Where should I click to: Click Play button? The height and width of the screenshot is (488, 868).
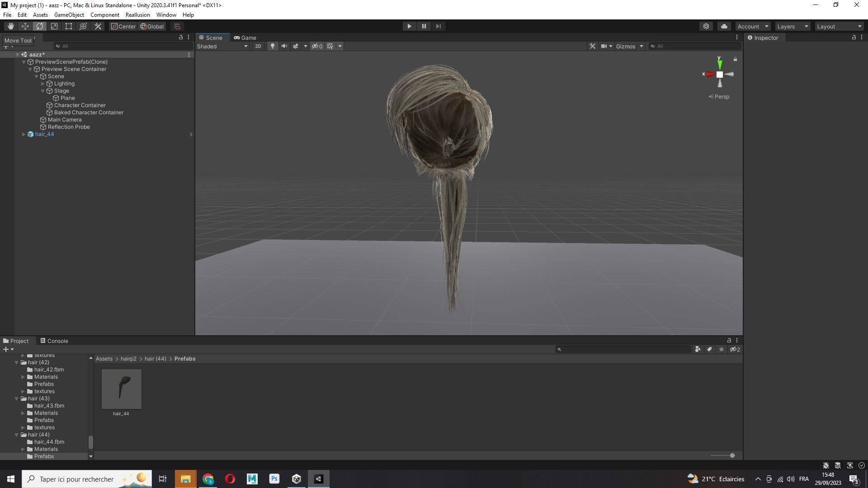[x=409, y=26]
